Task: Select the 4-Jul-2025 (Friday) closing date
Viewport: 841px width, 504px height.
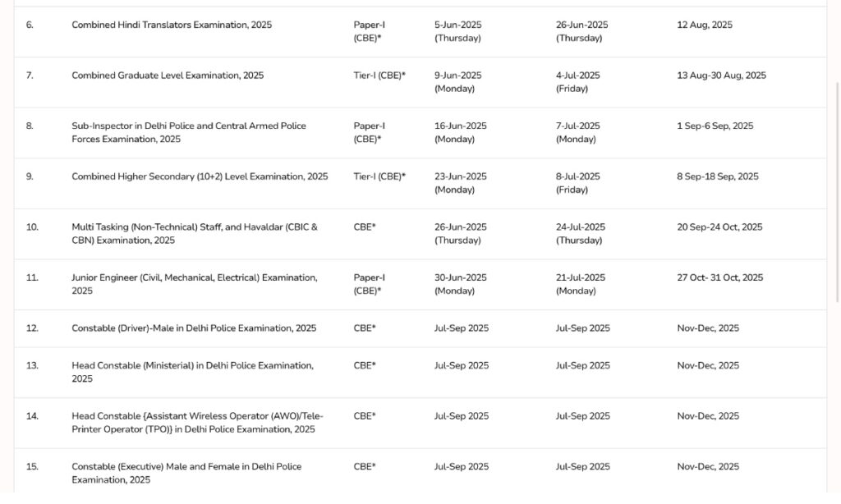Action: point(578,81)
